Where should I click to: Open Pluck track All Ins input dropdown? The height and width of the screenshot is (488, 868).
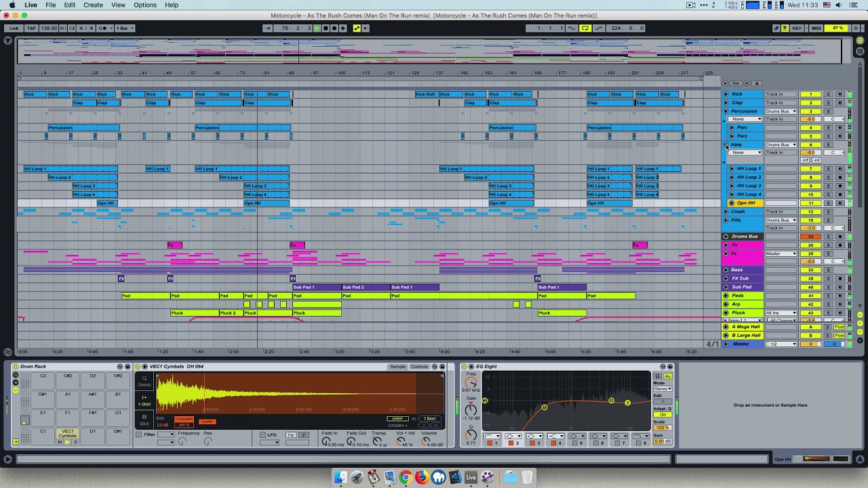tap(781, 313)
